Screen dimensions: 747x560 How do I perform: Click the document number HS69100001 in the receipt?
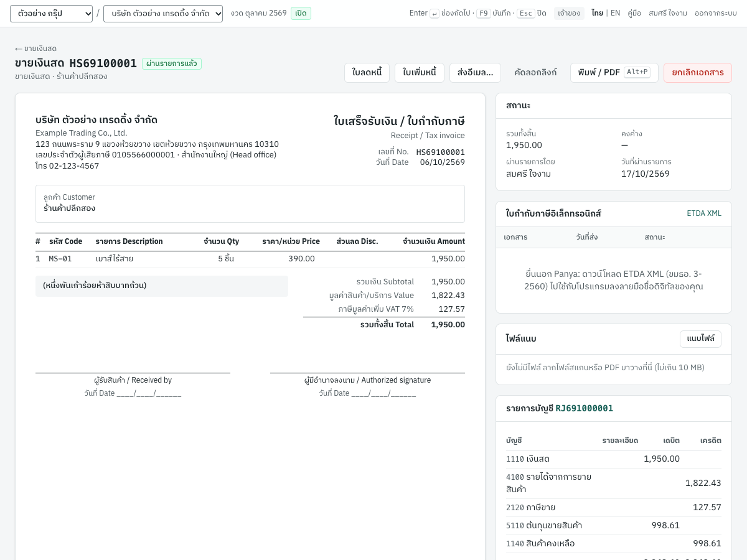pyautogui.click(x=440, y=152)
